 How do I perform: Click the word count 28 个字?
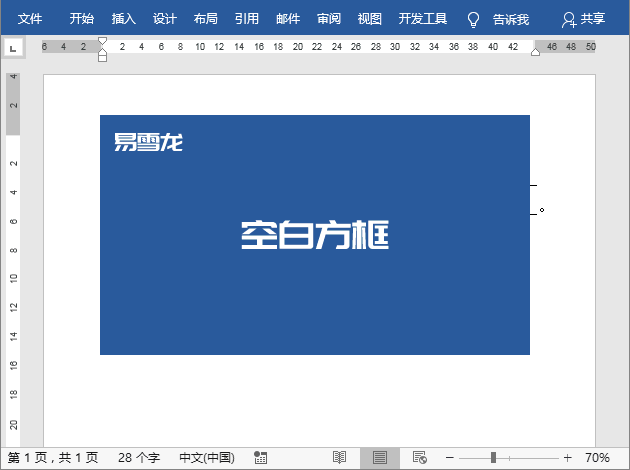139,458
